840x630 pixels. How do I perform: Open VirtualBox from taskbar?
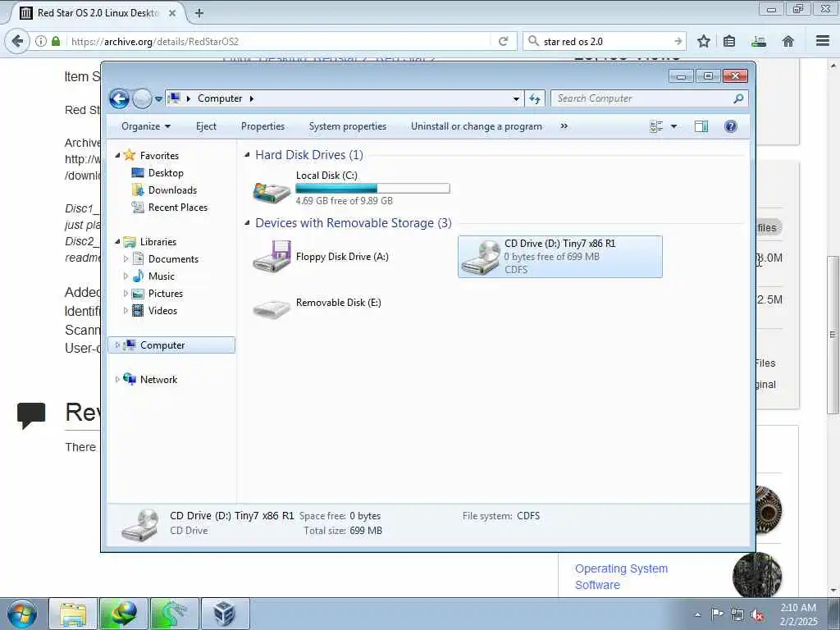pyautogui.click(x=225, y=614)
